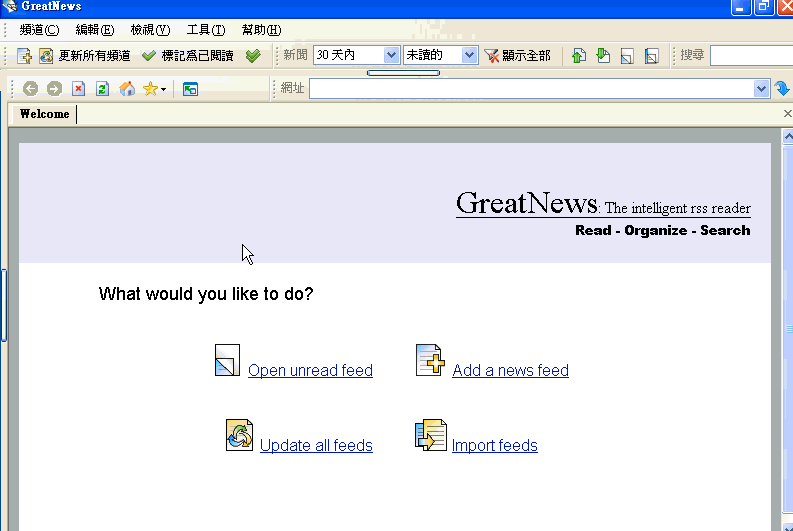The height and width of the screenshot is (531, 793).
Task: Click 標記為已閱讀 mark as read button
Action: (188, 56)
